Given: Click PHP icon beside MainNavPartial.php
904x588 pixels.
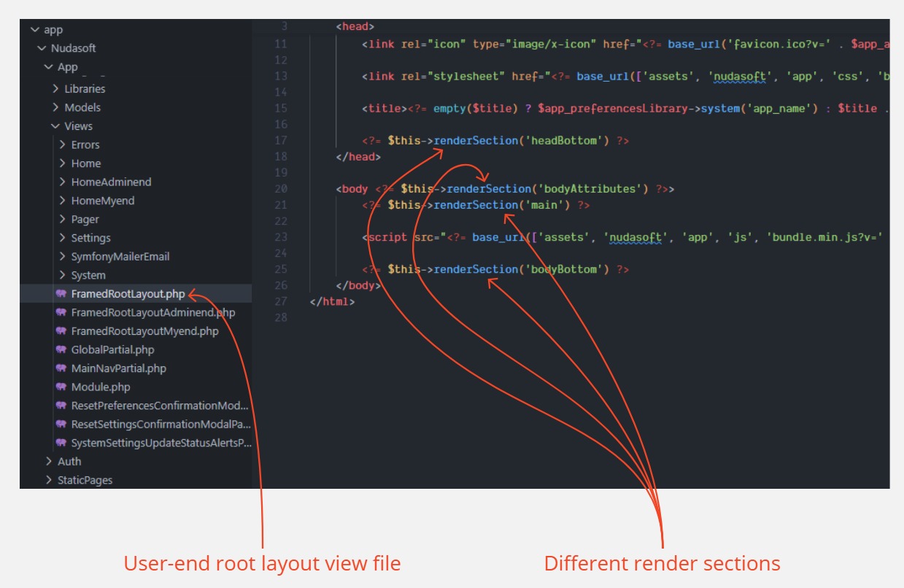Looking at the screenshot, I should (x=61, y=368).
